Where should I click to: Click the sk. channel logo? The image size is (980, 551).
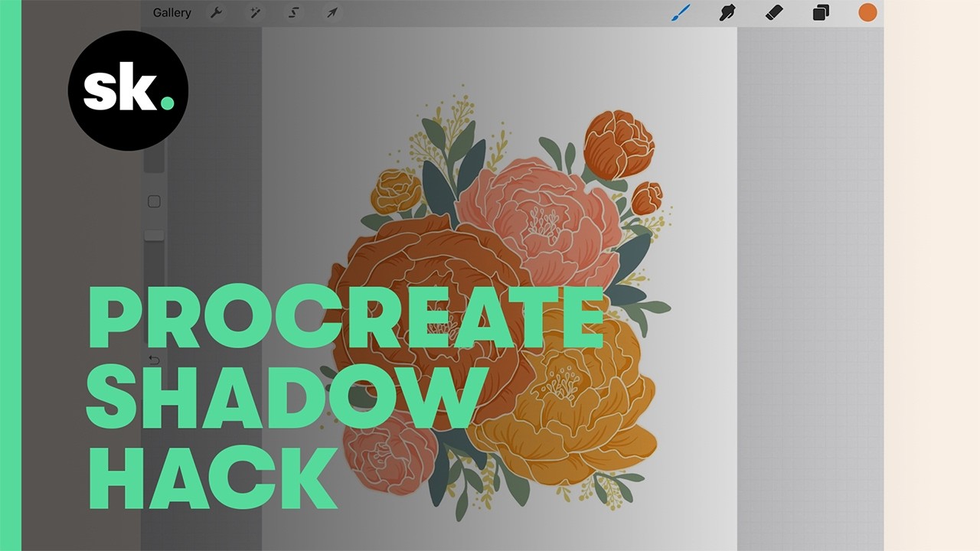point(128,90)
